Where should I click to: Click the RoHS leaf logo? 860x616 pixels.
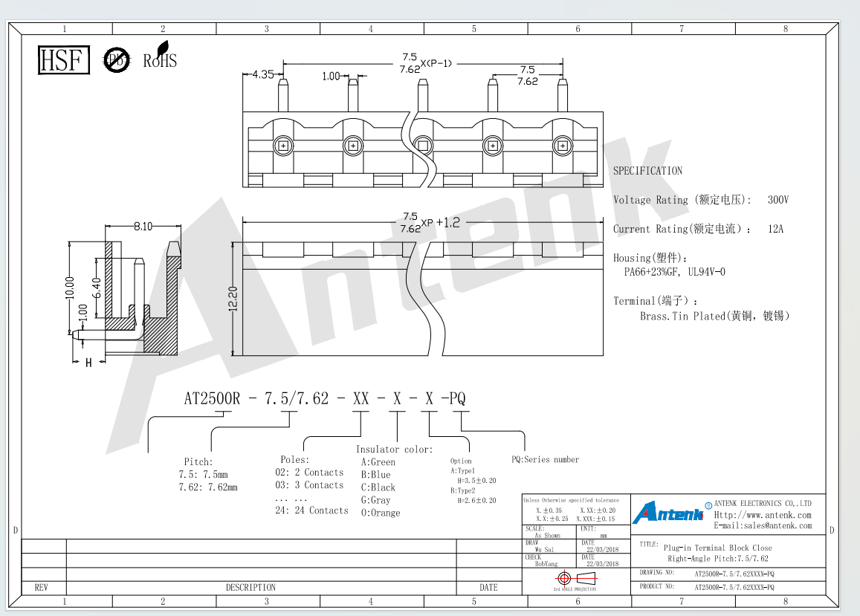pos(160,56)
